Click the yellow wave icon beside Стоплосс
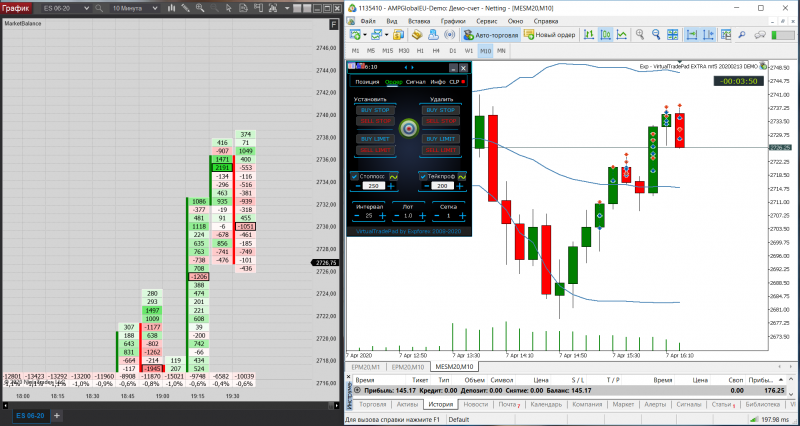The image size is (800, 426). pyautogui.click(x=393, y=177)
